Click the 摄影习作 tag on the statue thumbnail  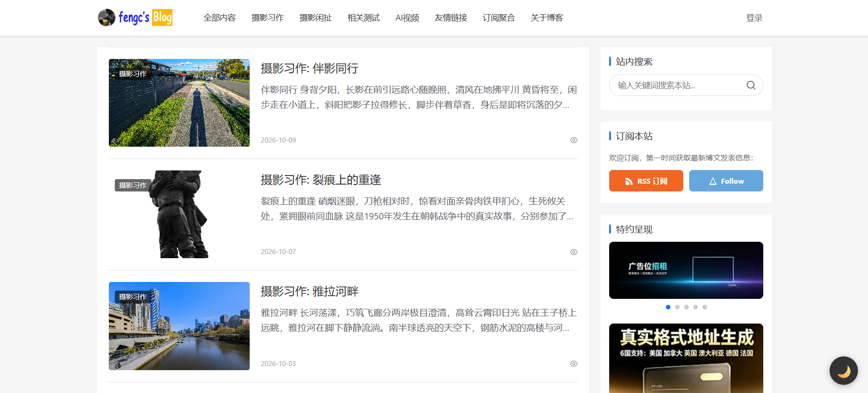coord(133,185)
